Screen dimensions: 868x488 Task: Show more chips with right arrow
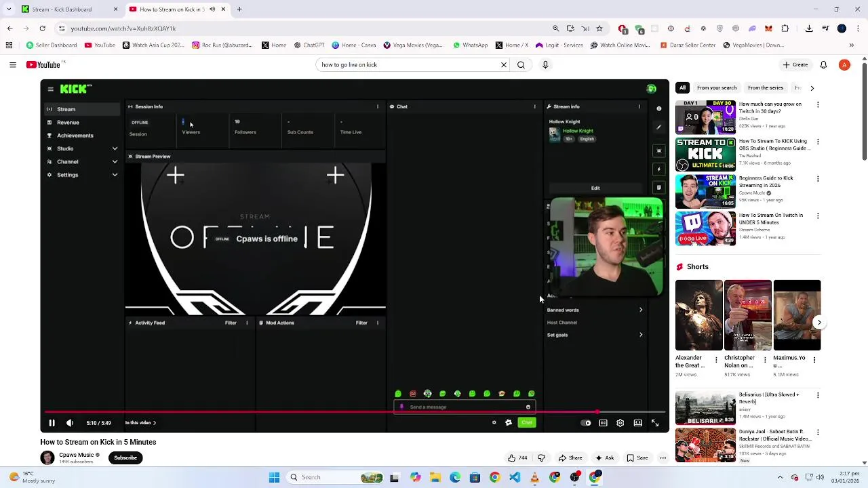(812, 88)
